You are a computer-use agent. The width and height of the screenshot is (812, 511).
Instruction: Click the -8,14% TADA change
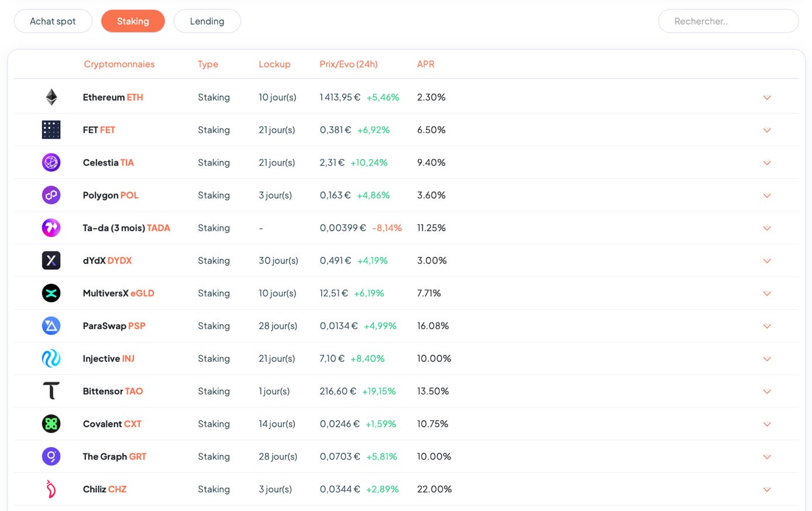pyautogui.click(x=387, y=228)
